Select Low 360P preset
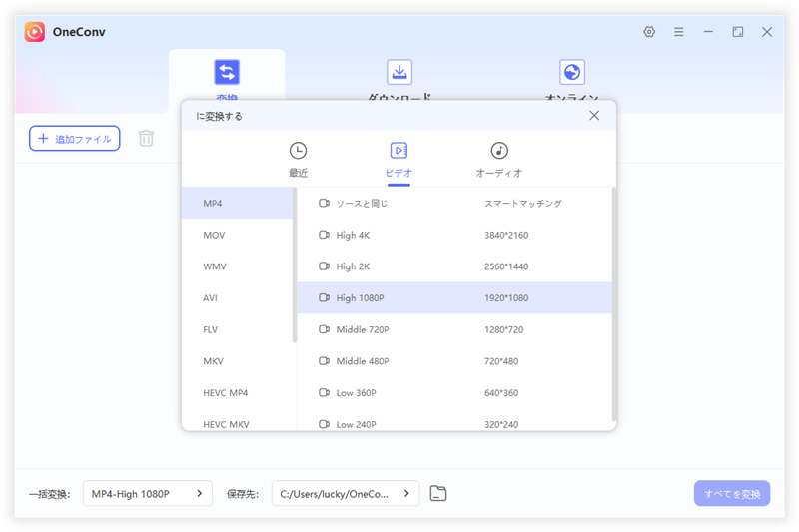799x532 pixels. tap(454, 392)
